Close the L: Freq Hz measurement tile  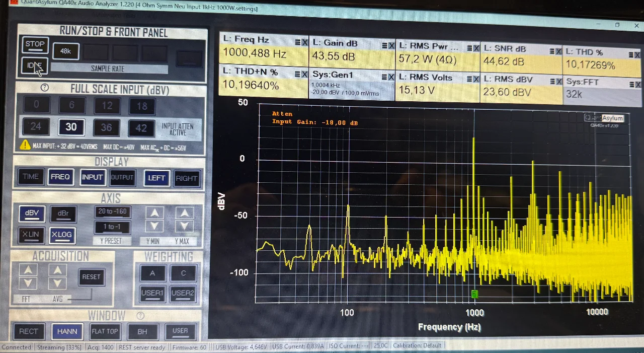pyautogui.click(x=304, y=43)
